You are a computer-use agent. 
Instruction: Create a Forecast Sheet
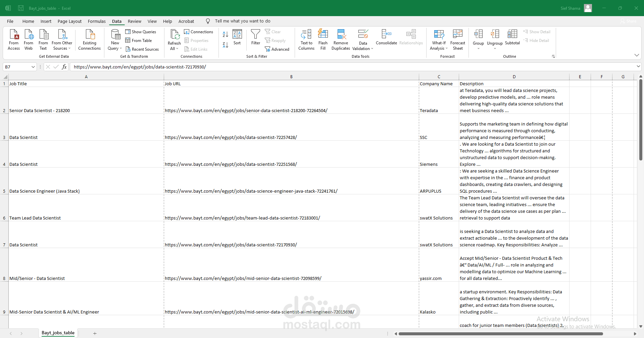(457, 40)
